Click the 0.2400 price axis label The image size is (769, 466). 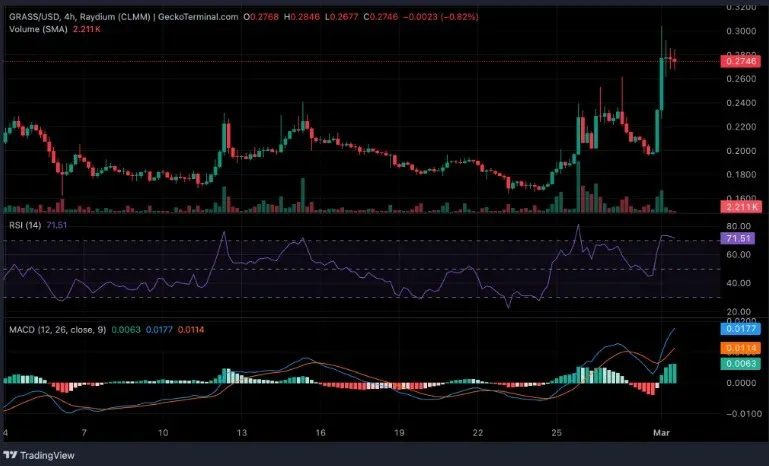[x=741, y=103]
